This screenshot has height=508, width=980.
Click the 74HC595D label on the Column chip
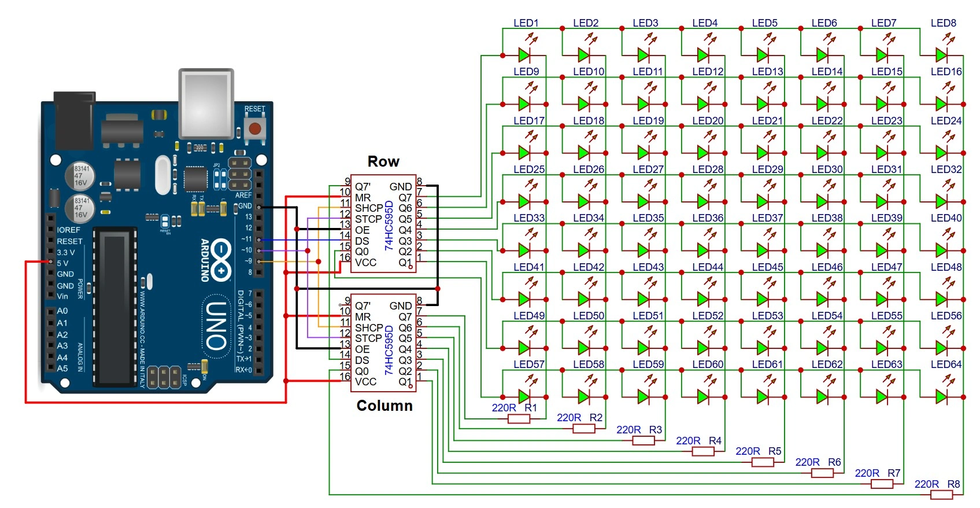pos(389,350)
